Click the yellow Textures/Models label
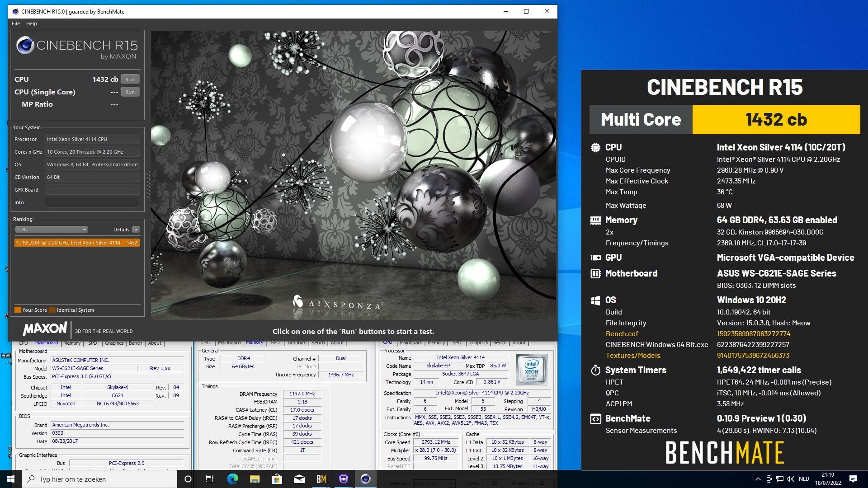Screen dimensions: 868x488 633,356
